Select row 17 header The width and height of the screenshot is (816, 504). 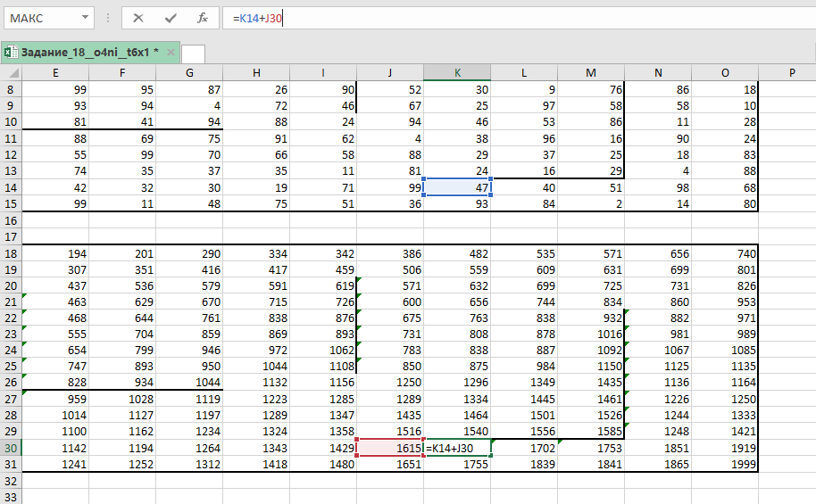11,237
